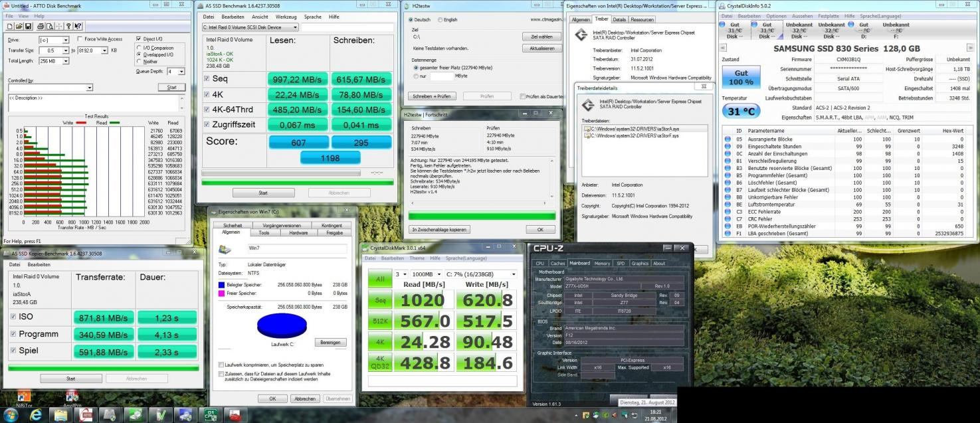Click Win7 drive icon in Eigenschaften dialog
980x423 pixels.
click(x=225, y=248)
